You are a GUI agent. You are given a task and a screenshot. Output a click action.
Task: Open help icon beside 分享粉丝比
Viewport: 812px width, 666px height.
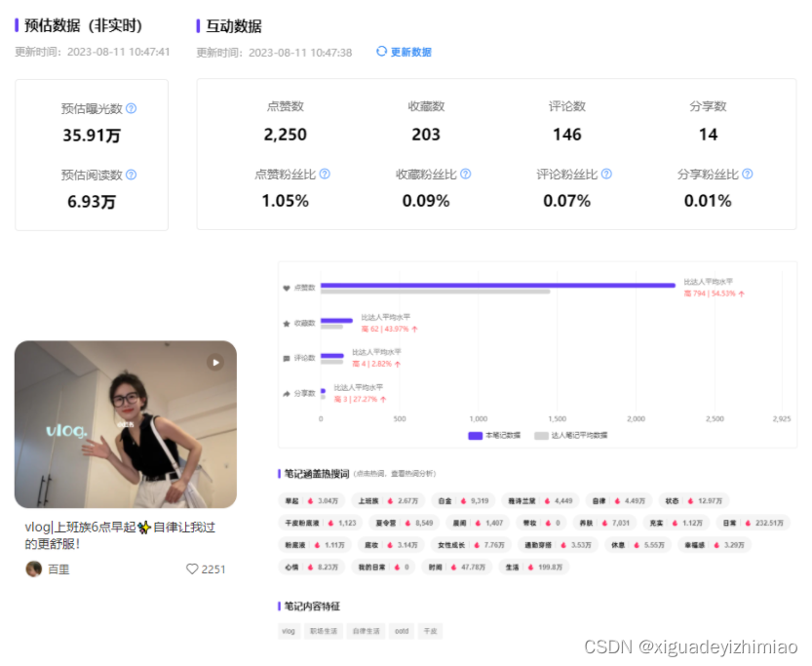748,174
